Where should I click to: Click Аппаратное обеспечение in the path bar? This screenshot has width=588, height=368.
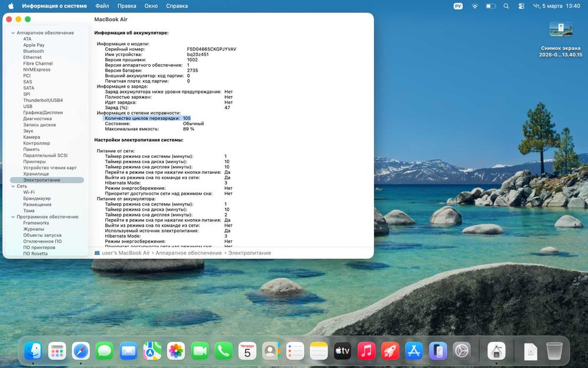coord(189,253)
